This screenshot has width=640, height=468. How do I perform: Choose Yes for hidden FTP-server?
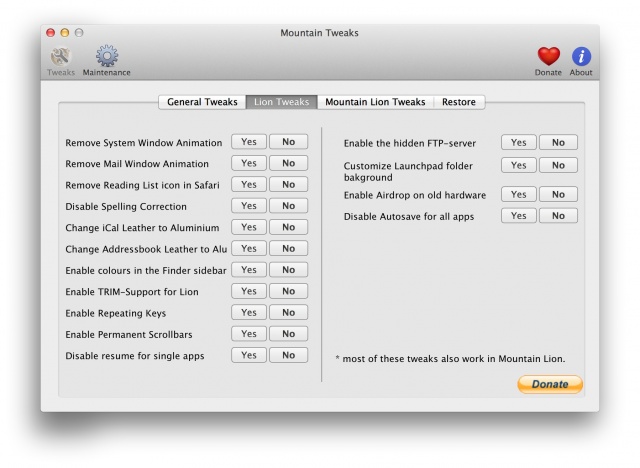click(x=518, y=142)
